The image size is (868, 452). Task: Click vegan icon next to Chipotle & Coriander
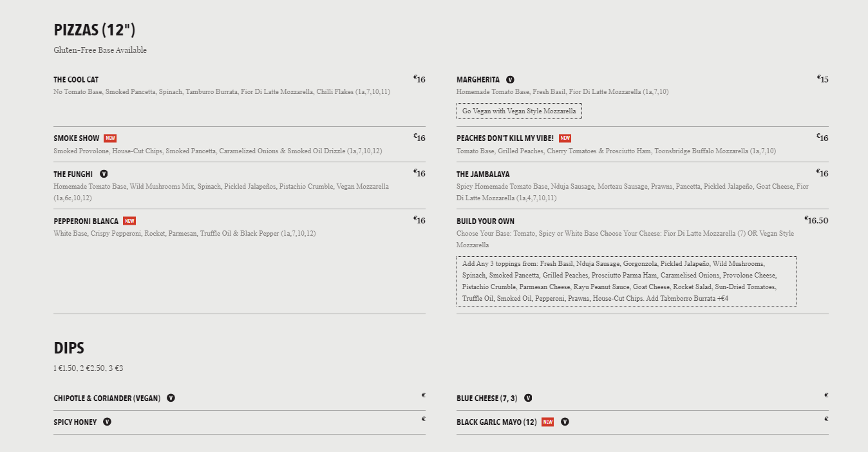171,398
